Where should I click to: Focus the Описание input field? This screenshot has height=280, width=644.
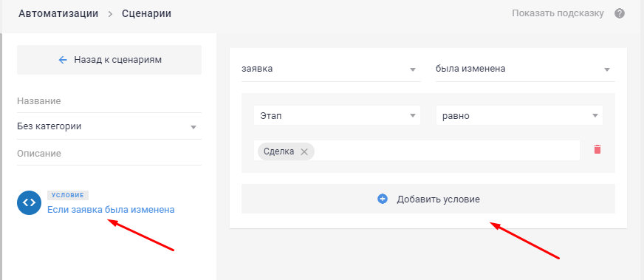pyautogui.click(x=109, y=154)
